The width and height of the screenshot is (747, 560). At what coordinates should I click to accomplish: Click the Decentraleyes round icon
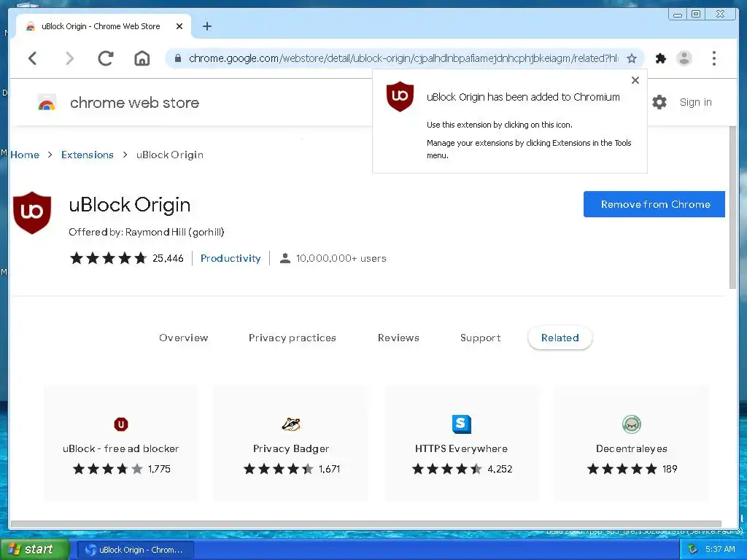pos(632,424)
